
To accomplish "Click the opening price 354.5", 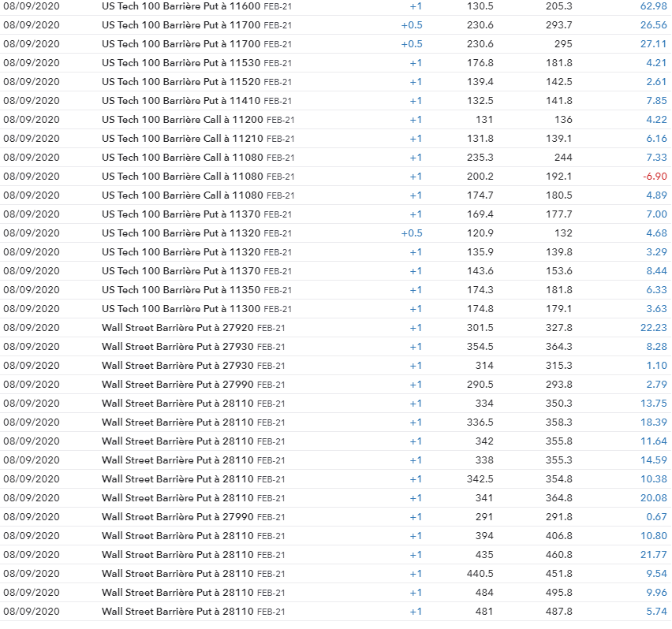I will [480, 346].
